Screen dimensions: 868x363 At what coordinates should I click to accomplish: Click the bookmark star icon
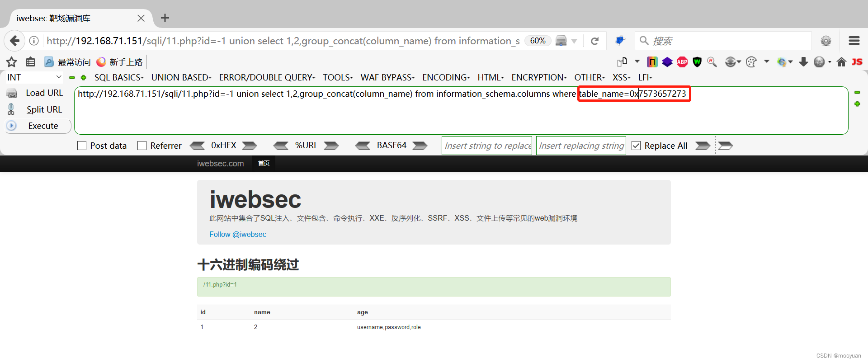point(12,62)
